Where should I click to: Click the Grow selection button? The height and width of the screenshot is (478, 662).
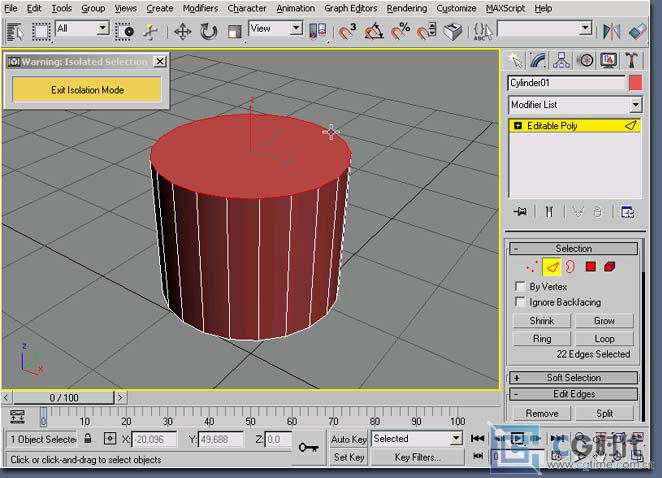click(x=604, y=320)
